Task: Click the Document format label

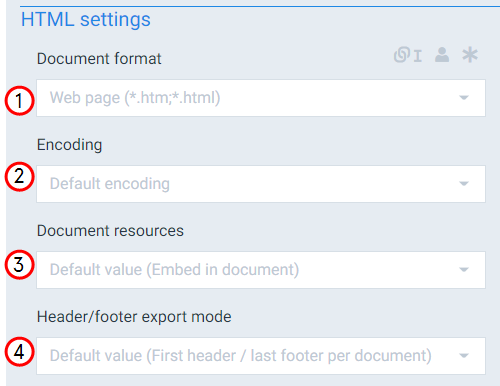Action: point(99,59)
